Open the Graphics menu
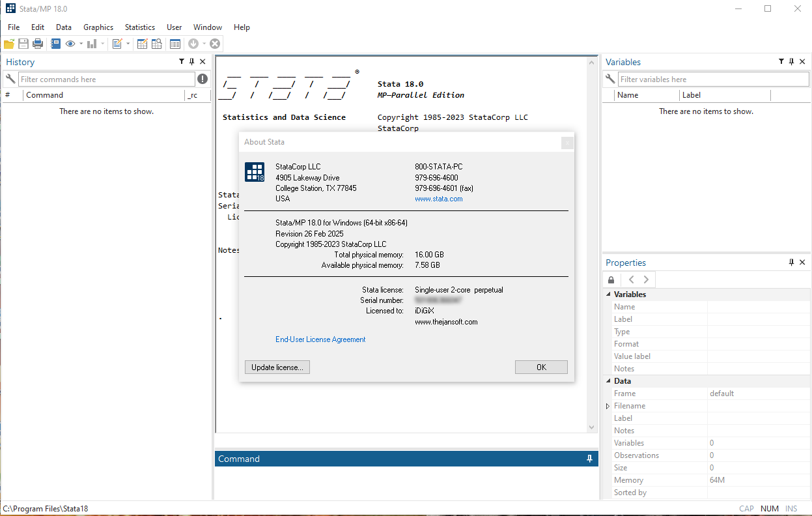Viewport: 812px width, 516px height. point(98,27)
